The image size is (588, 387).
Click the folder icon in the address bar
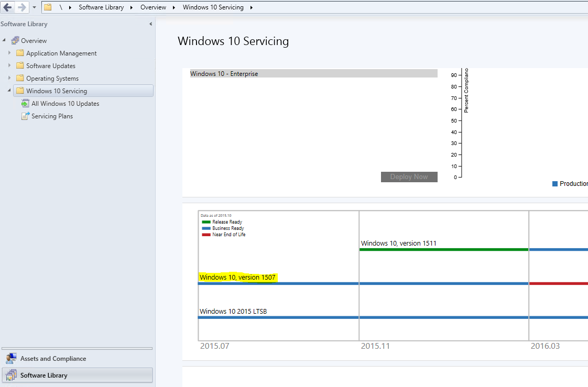[x=48, y=7]
